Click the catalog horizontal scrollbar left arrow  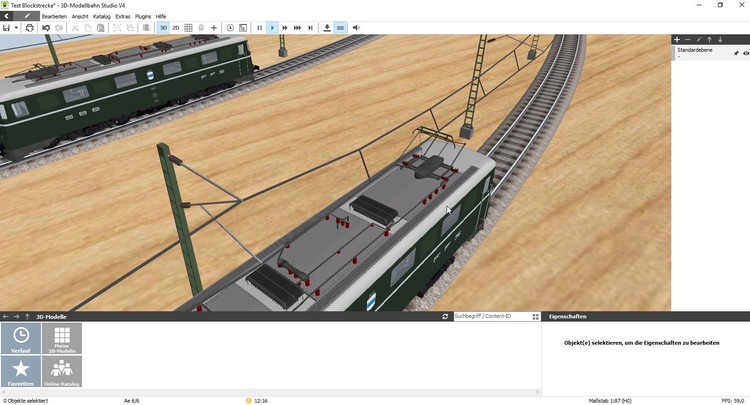[x=4, y=392]
